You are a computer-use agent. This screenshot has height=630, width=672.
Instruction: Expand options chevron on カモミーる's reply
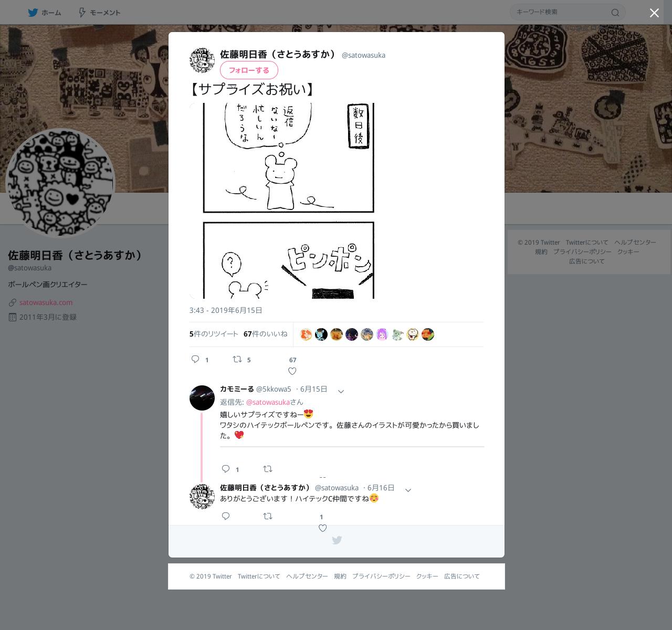click(341, 391)
